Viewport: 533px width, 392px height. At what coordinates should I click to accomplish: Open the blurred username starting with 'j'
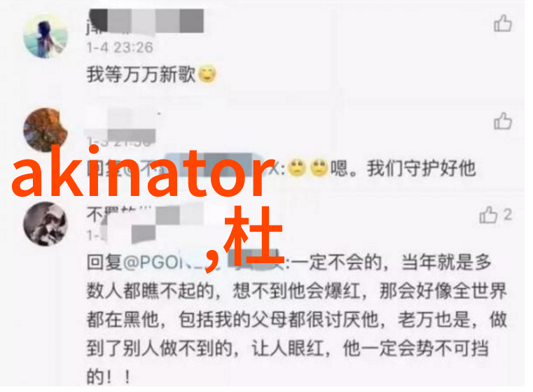[145, 22]
